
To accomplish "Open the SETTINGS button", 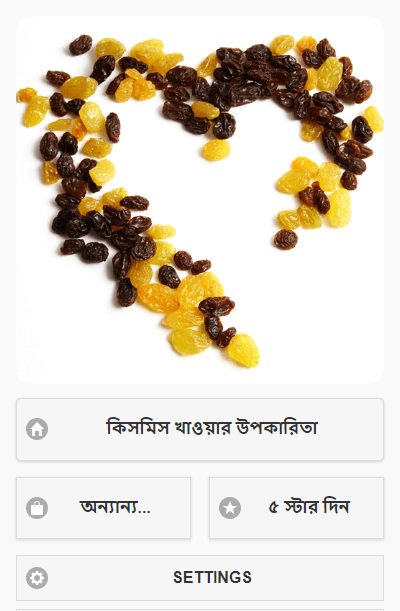I will click(x=200, y=577).
